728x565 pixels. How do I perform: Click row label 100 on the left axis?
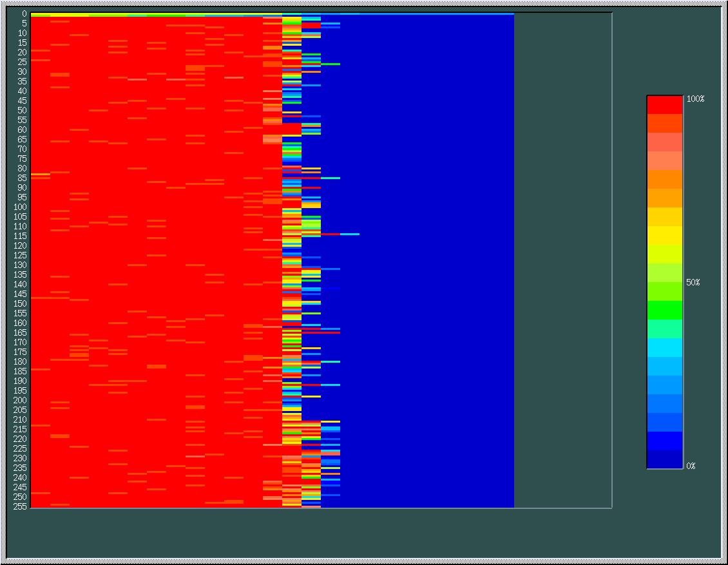click(x=20, y=207)
